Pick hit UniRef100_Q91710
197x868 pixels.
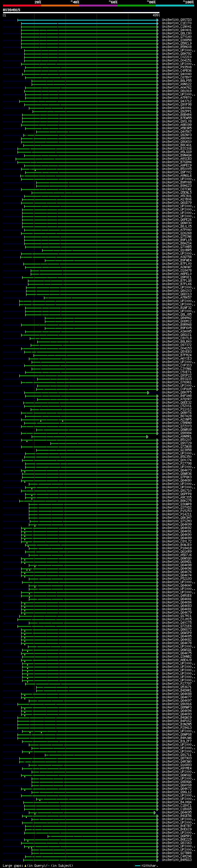point(176,491)
